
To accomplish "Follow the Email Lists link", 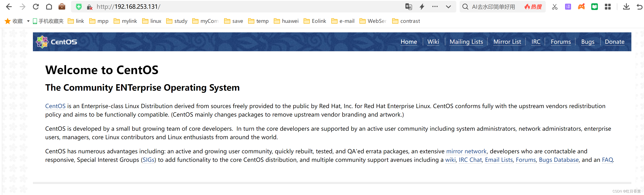I will point(499,160).
